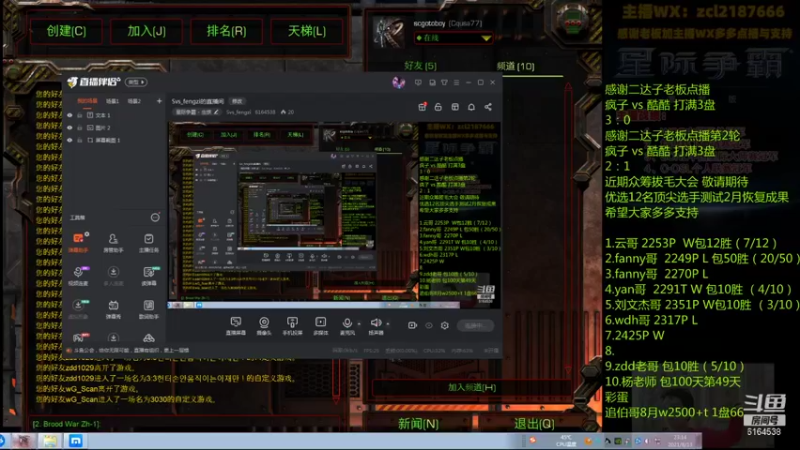Click 加入频道(H) join channel button
This screenshot has height=450, width=800.
click(472, 387)
